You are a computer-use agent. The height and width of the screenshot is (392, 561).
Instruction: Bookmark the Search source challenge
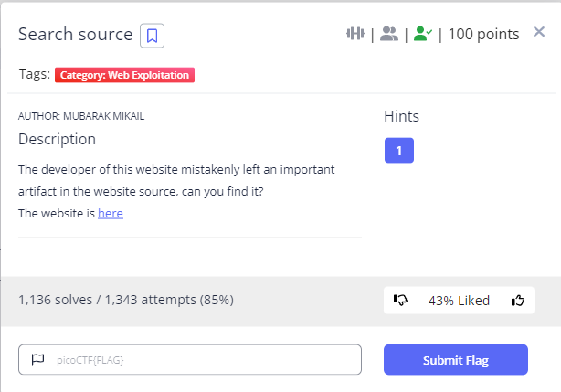[x=152, y=36]
